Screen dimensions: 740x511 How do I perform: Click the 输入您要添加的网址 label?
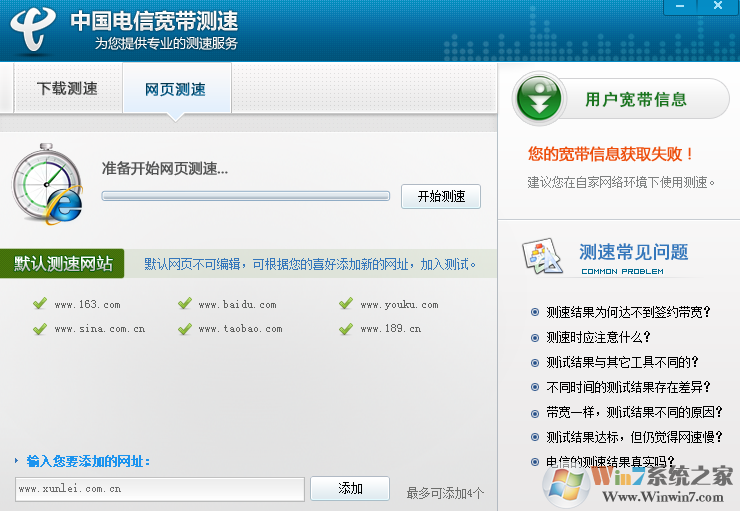click(88, 461)
